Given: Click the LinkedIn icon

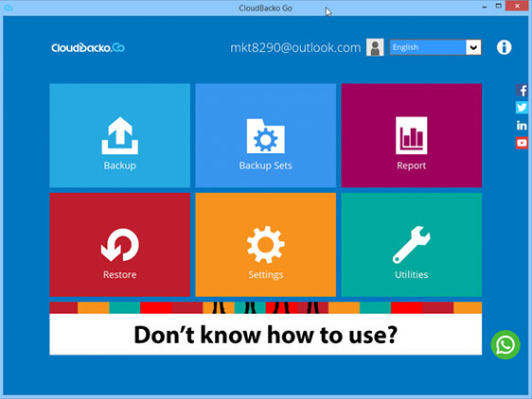Looking at the screenshot, I should tap(522, 126).
